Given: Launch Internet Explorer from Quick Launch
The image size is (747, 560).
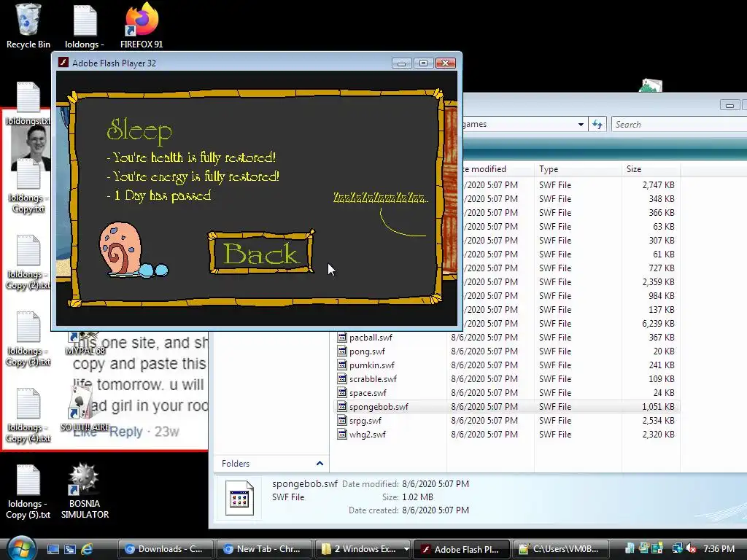Looking at the screenshot, I should click(x=87, y=549).
